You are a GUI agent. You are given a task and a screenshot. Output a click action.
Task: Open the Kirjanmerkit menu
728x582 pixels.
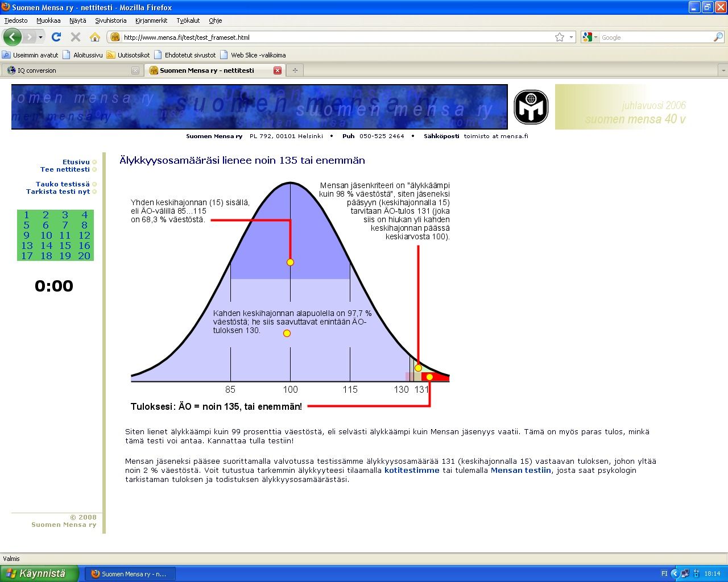pos(151,20)
